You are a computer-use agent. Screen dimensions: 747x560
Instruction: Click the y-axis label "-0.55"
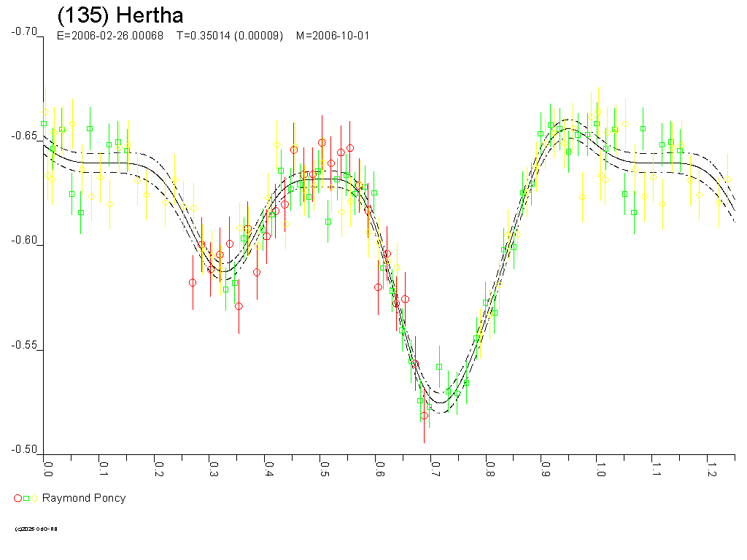[24, 345]
